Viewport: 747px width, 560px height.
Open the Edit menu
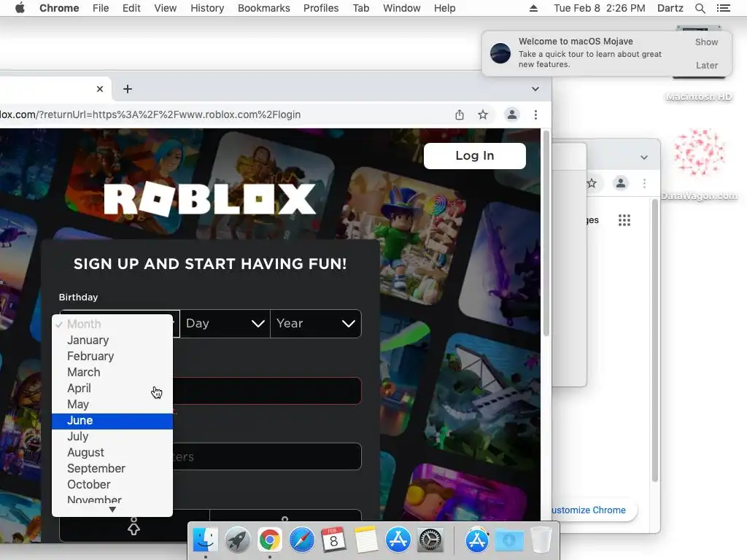click(131, 8)
